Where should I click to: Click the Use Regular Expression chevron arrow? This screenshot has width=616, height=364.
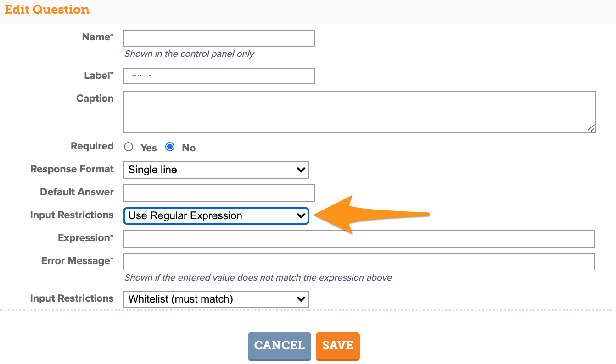(x=301, y=215)
